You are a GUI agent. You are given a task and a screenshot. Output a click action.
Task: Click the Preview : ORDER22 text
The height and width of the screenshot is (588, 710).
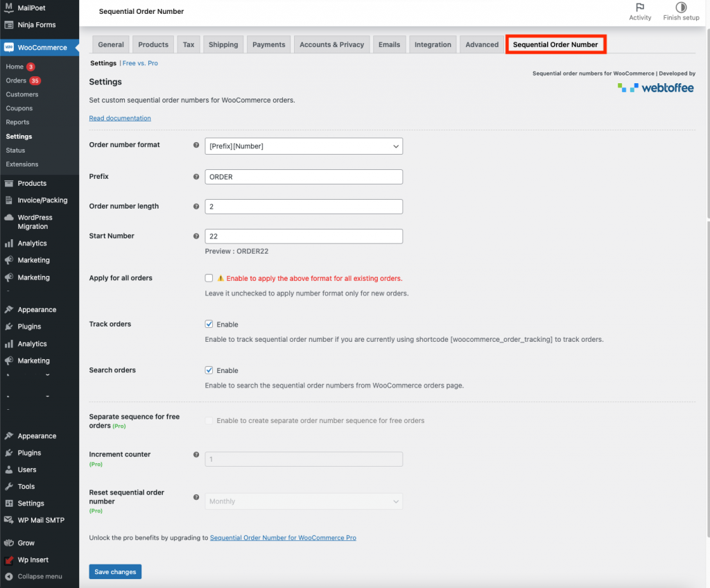click(x=237, y=251)
